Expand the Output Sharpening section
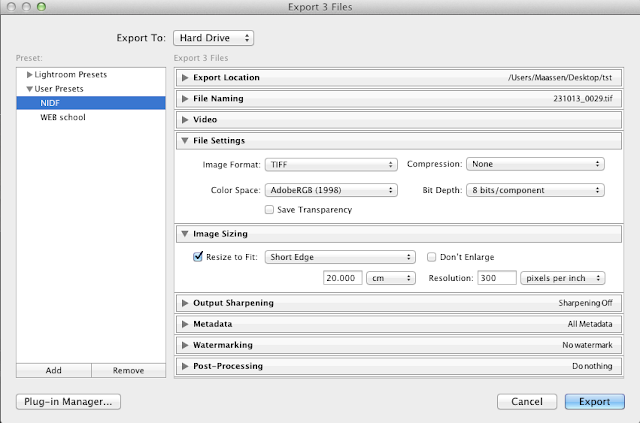The width and height of the screenshot is (640, 423). (185, 303)
